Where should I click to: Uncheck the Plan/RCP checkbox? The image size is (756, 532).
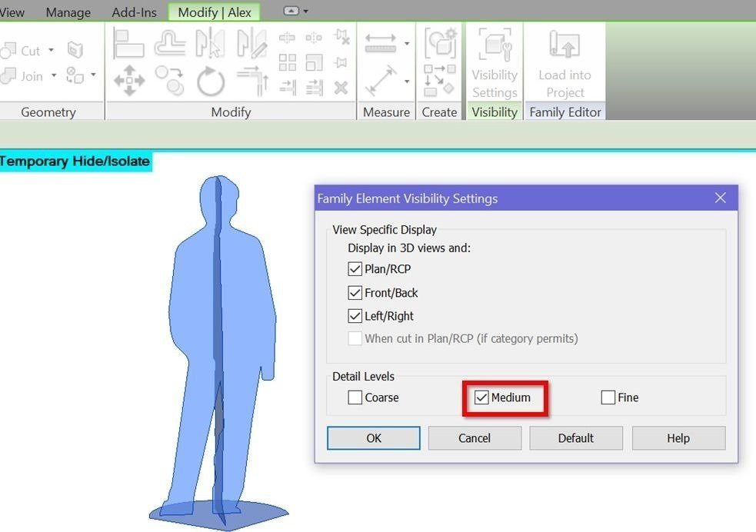point(355,269)
